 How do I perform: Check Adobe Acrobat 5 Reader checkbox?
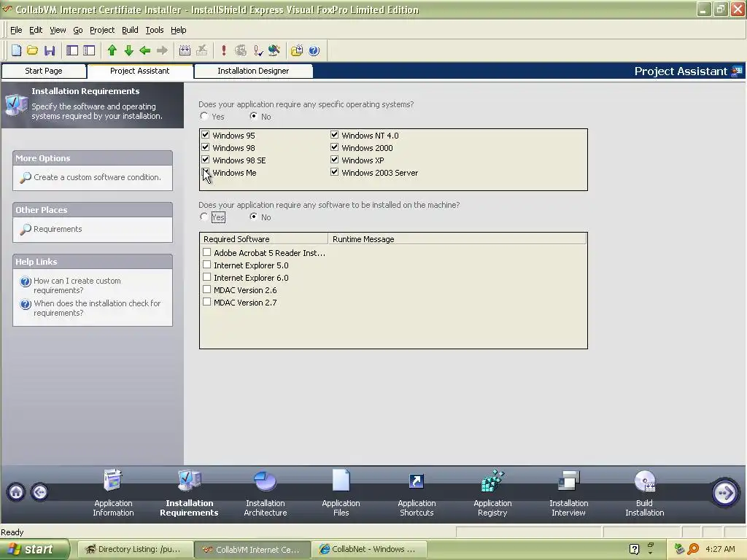(x=206, y=252)
